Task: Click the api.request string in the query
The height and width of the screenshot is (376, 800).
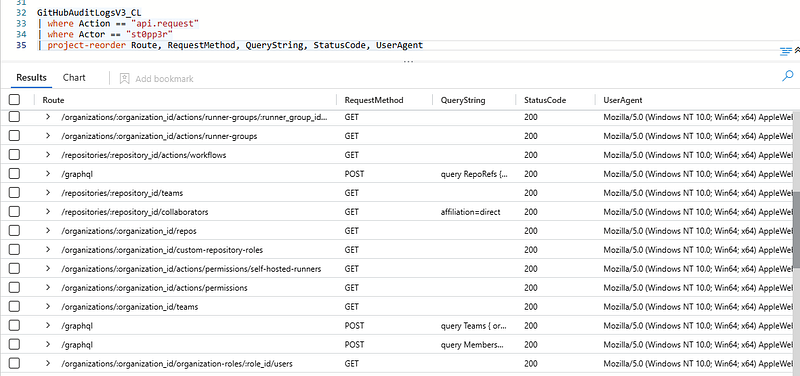Action: click(165, 24)
